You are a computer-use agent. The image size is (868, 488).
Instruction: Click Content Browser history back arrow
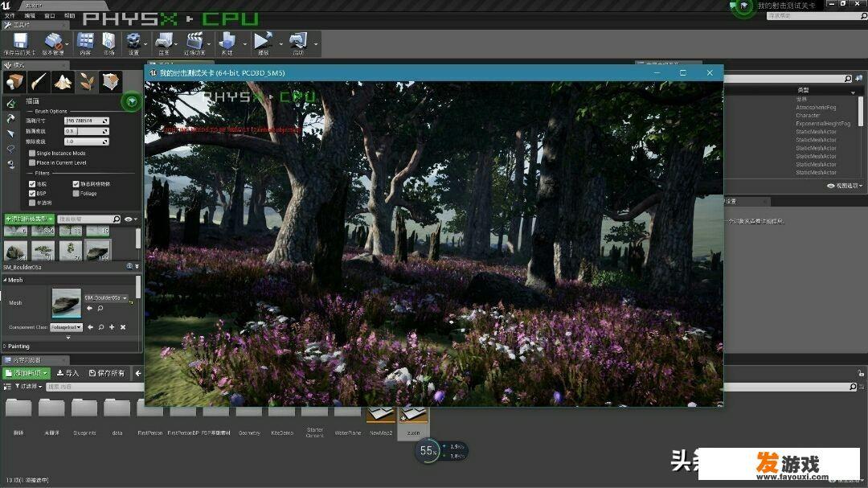coord(138,373)
